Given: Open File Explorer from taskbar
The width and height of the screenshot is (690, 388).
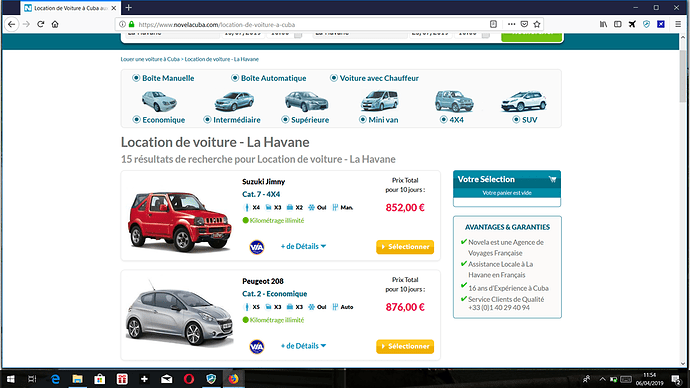Looking at the screenshot, I should [77, 379].
